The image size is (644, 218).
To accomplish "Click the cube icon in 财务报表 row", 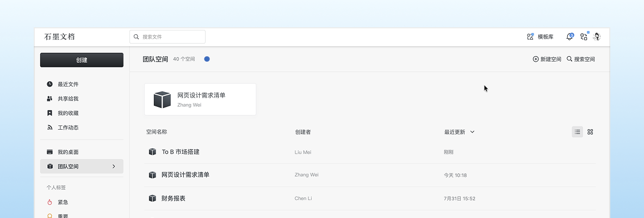I will [152, 198].
